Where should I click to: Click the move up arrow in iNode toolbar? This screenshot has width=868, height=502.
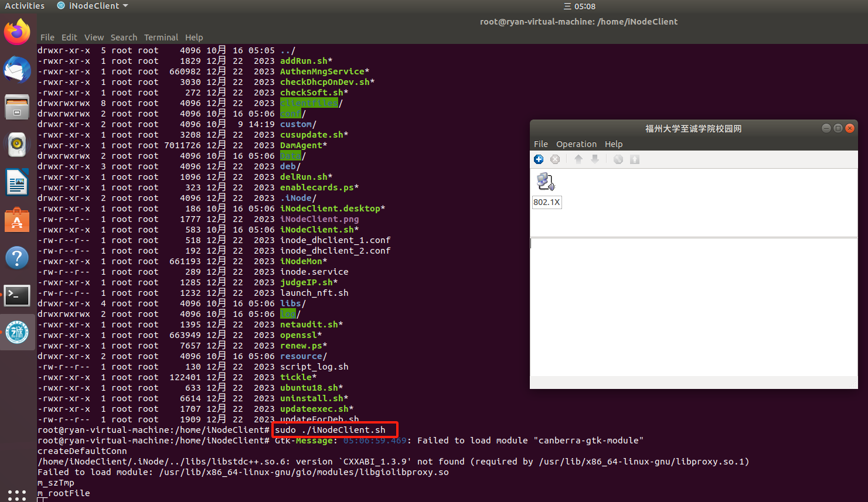578,159
